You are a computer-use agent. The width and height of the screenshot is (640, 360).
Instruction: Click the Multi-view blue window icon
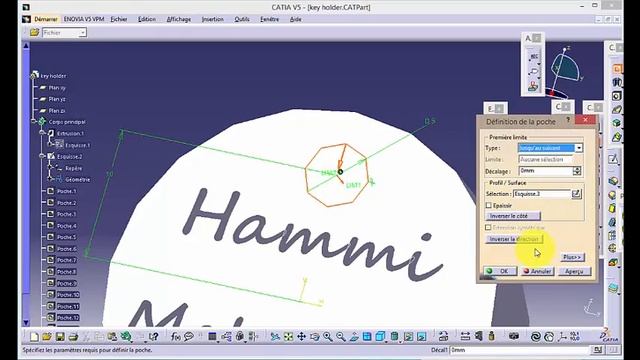367,337
